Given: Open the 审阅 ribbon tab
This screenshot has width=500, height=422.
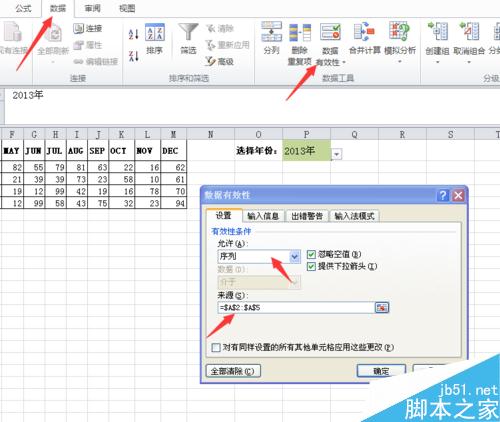Looking at the screenshot, I should click(x=92, y=8).
